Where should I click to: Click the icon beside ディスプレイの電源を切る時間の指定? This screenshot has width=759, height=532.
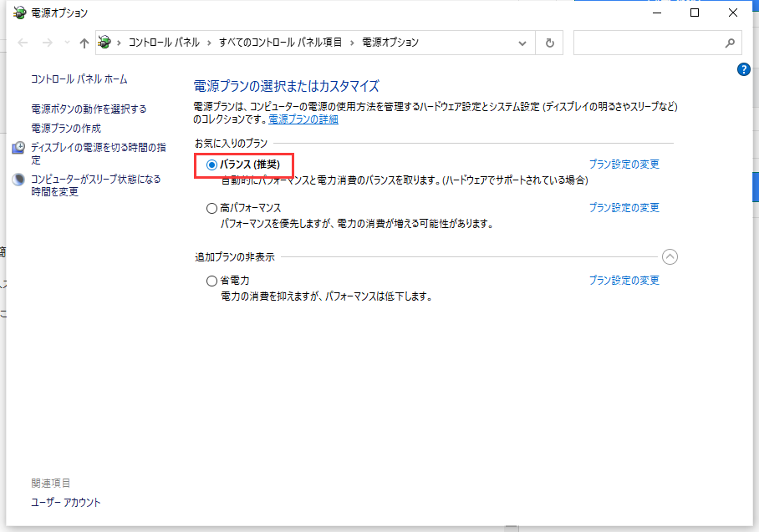click(x=18, y=148)
